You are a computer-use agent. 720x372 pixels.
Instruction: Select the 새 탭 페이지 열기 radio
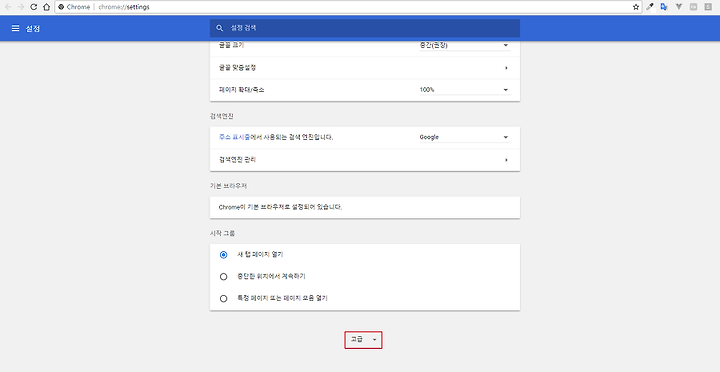point(224,255)
